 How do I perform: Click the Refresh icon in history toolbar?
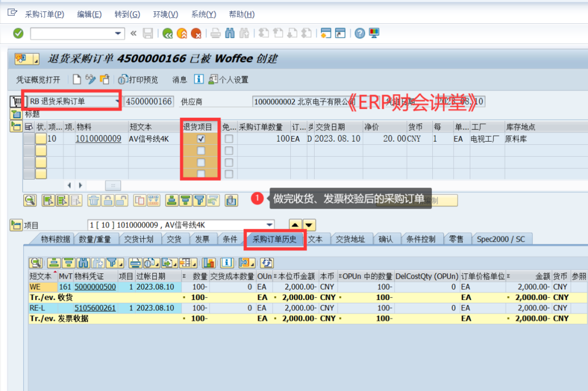coord(266,263)
